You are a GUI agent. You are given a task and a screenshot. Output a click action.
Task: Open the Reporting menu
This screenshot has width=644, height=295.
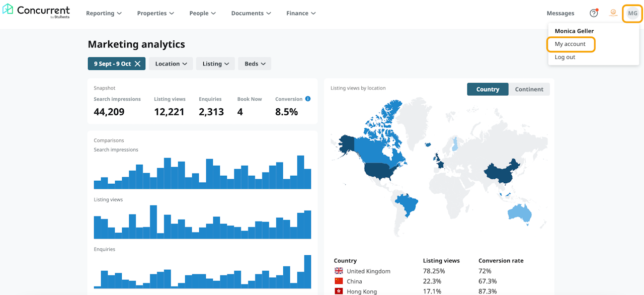pyautogui.click(x=104, y=13)
